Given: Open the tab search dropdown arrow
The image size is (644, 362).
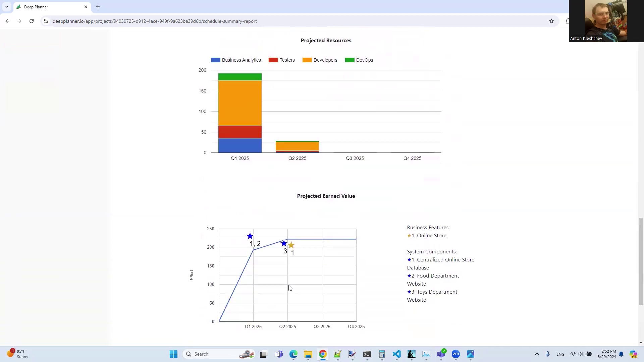Looking at the screenshot, I should (6, 7).
